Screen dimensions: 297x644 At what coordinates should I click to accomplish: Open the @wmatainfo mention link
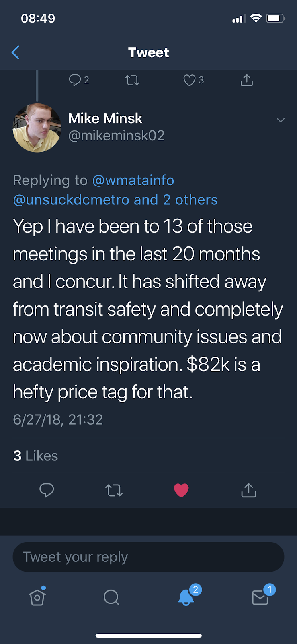(133, 180)
